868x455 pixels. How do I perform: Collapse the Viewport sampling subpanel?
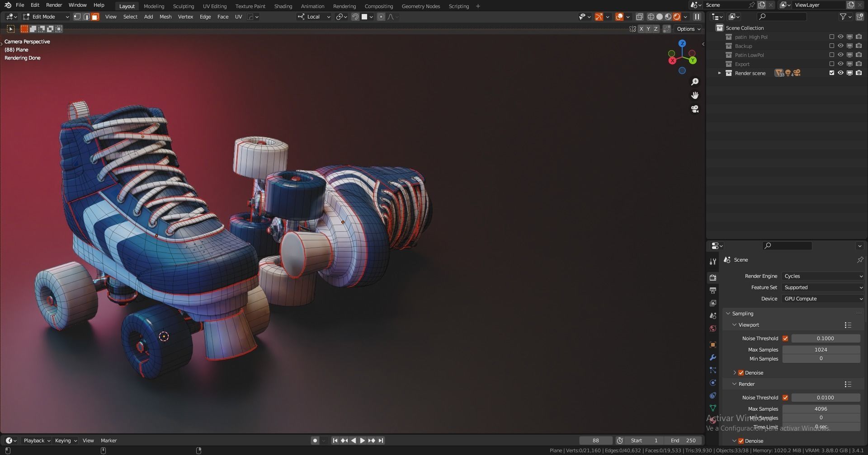(x=734, y=325)
